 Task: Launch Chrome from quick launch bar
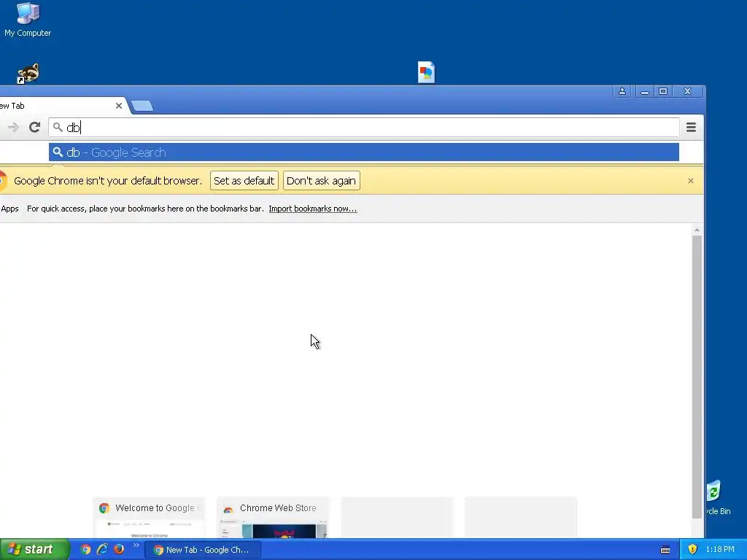click(85, 549)
